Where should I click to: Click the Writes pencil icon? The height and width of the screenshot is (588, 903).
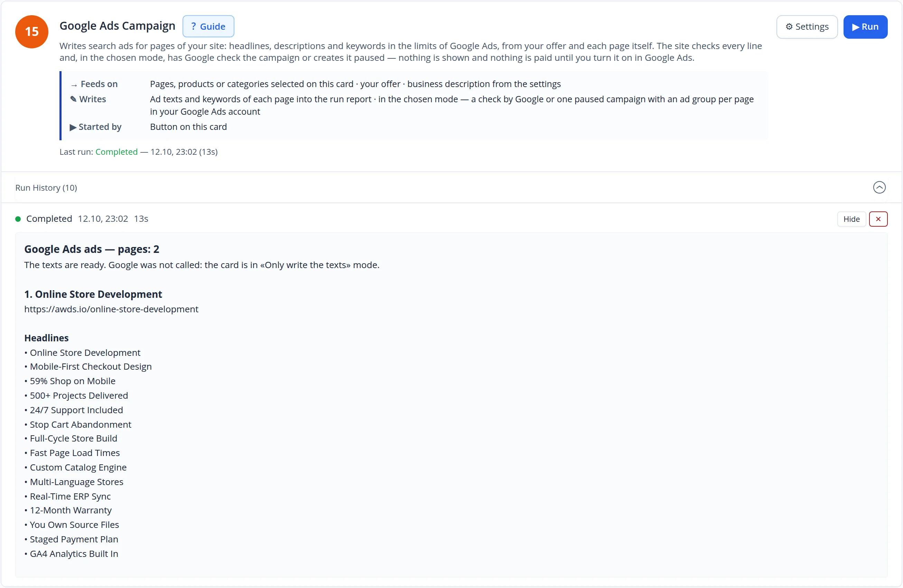click(73, 99)
